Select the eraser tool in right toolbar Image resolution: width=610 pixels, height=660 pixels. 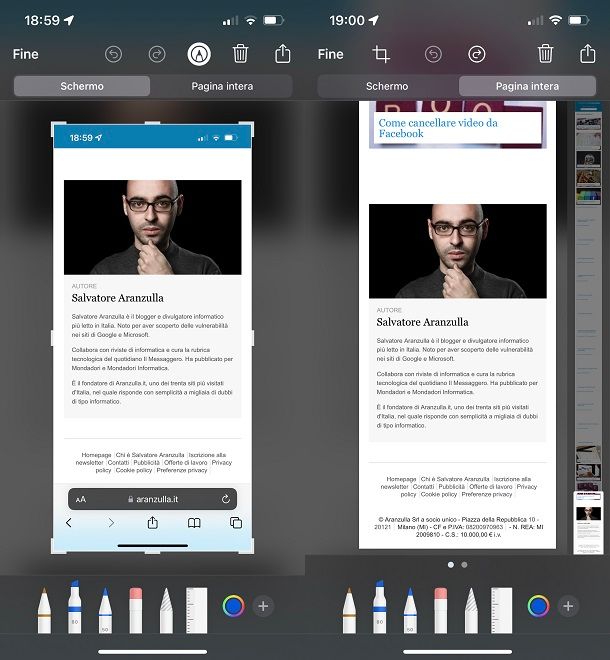440,611
